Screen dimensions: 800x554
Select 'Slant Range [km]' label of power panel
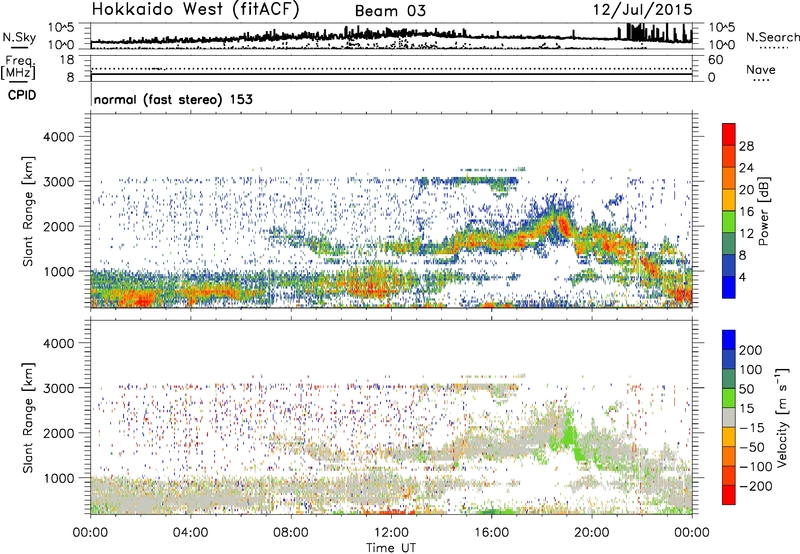[28, 211]
